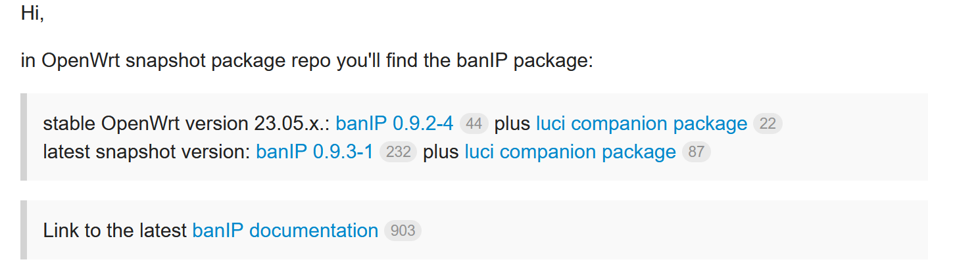This screenshot has height=268, width=980.
Task: Click the 87 click-count badge
Action: click(697, 152)
